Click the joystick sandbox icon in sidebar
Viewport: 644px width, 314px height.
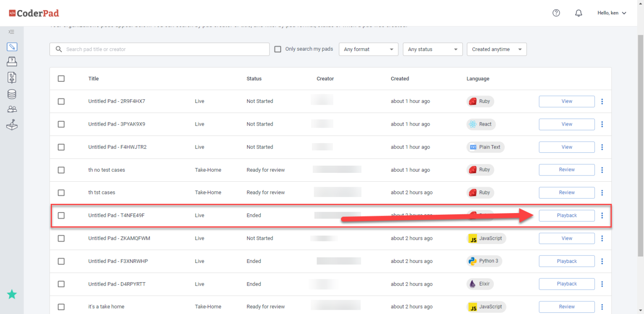[x=12, y=125]
